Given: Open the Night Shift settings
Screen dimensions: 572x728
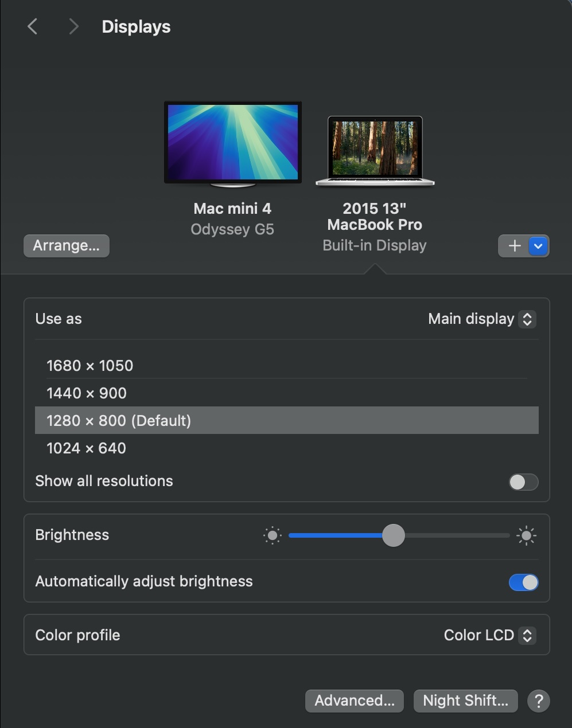Looking at the screenshot, I should 465,700.
